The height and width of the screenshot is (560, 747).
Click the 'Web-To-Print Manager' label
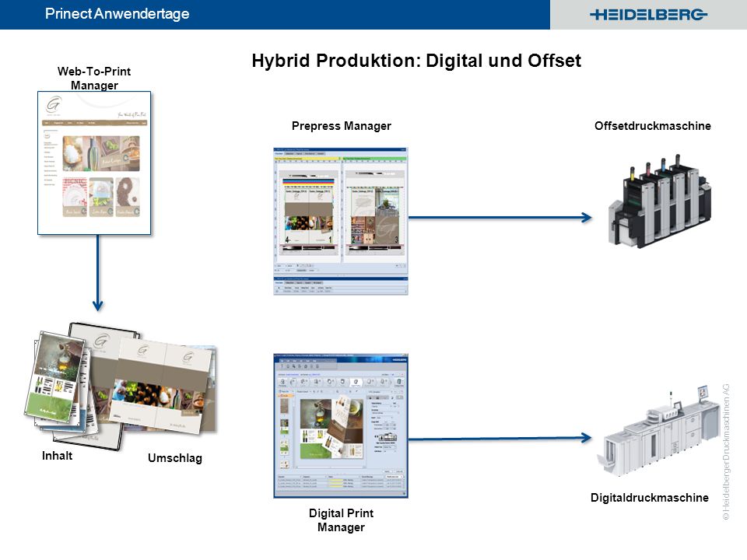(x=94, y=78)
